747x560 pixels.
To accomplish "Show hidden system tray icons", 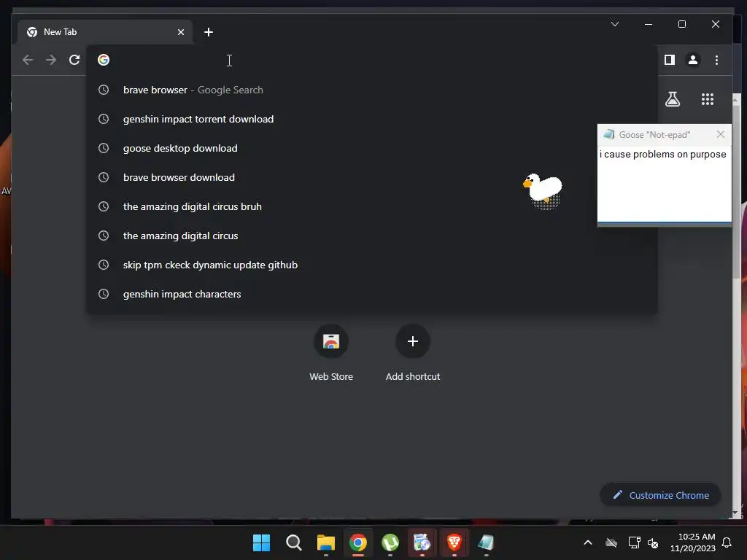I will pos(588,542).
